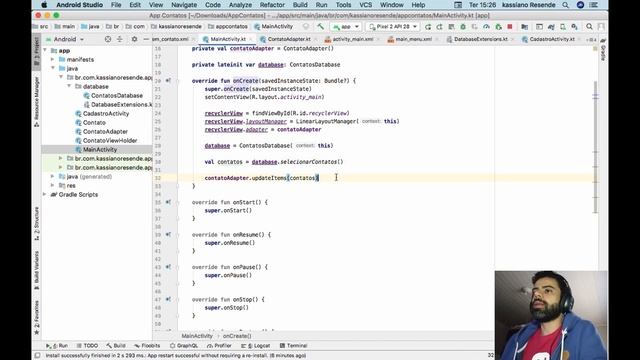Toggle the Gradle tool window tab
The image size is (640, 360).
(603, 49)
